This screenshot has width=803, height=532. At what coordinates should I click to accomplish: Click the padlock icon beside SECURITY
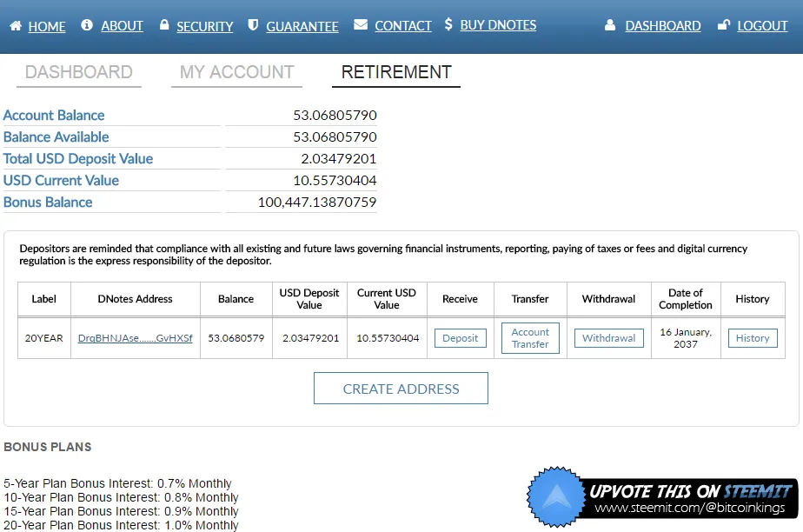[x=164, y=24]
